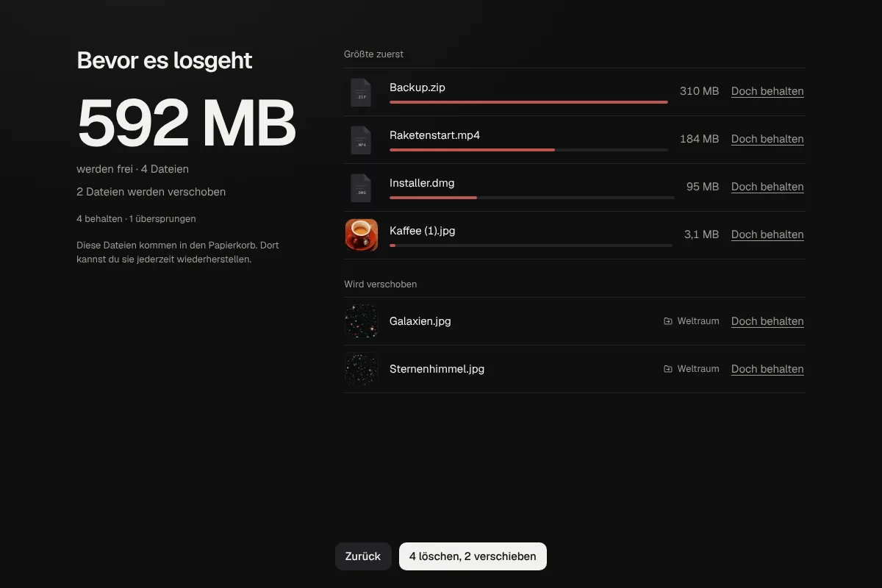Keep Kaffee (1).jpg via Doch behalten
Viewport: 882px width, 588px height.
coord(767,234)
